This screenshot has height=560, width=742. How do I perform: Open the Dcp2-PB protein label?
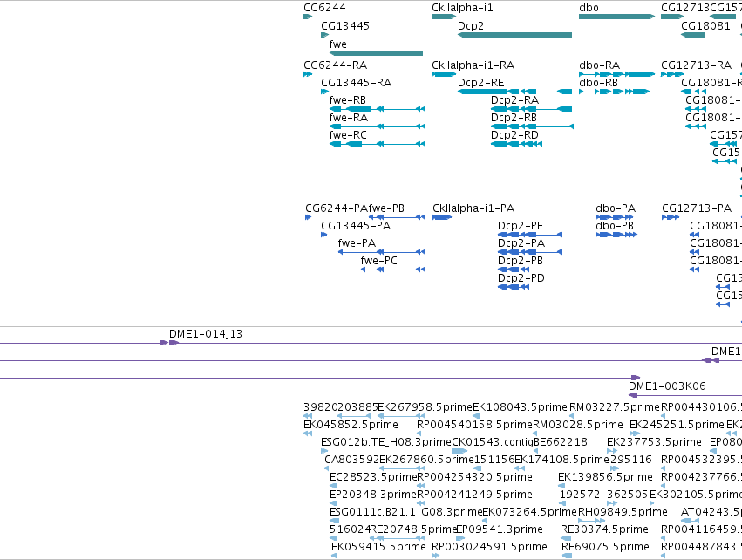click(x=521, y=262)
